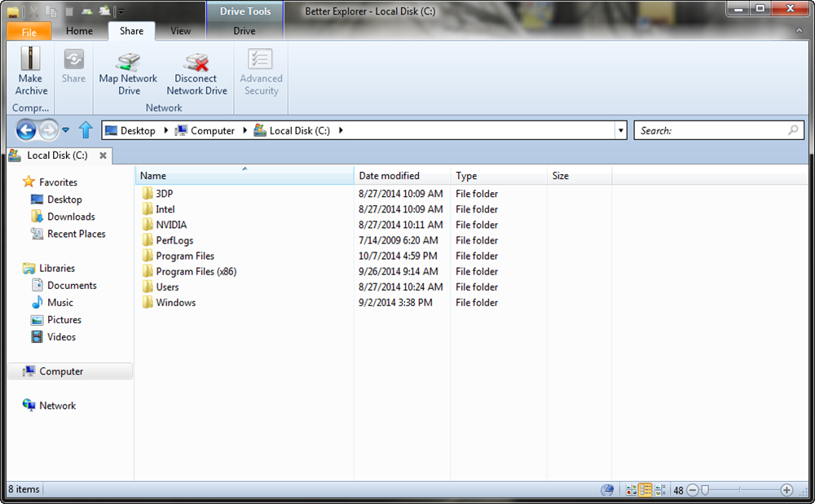Image resolution: width=815 pixels, height=504 pixels.
Task: Click the icon size slider handle
Action: coord(705,490)
